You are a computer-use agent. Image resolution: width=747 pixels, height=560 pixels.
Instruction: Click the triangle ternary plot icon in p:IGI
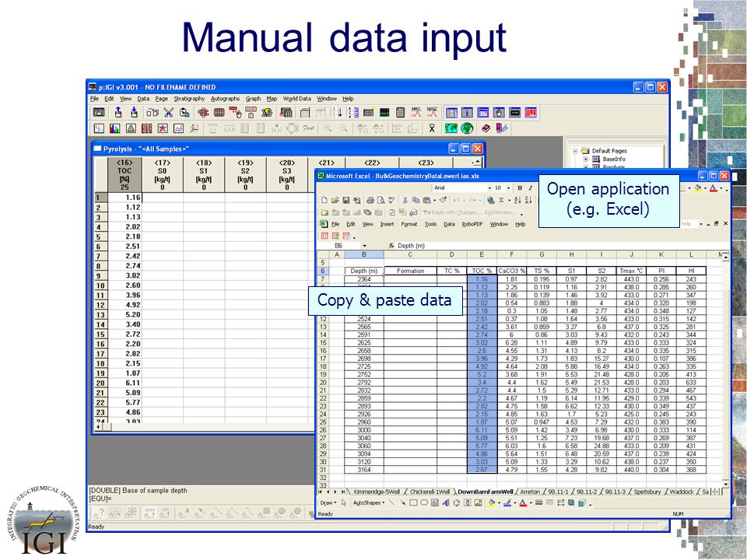tap(131, 128)
